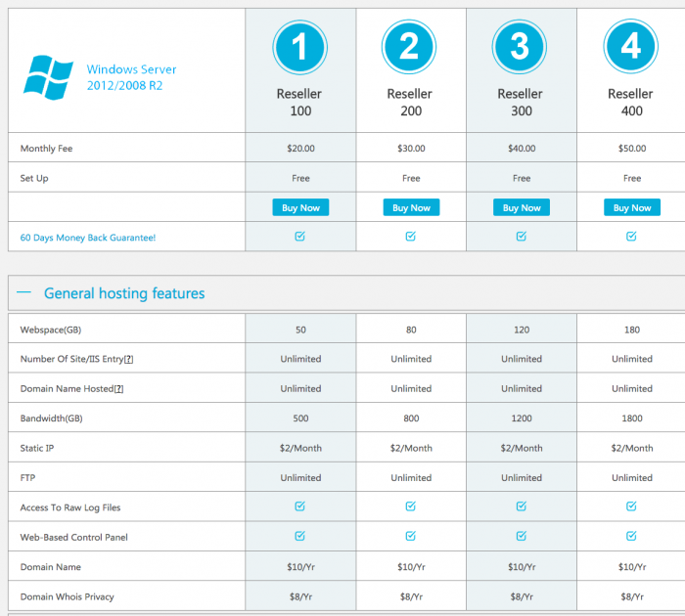The height and width of the screenshot is (616, 685).
Task: Click the Domain Name Hosted label text
Action: [x=67, y=389]
